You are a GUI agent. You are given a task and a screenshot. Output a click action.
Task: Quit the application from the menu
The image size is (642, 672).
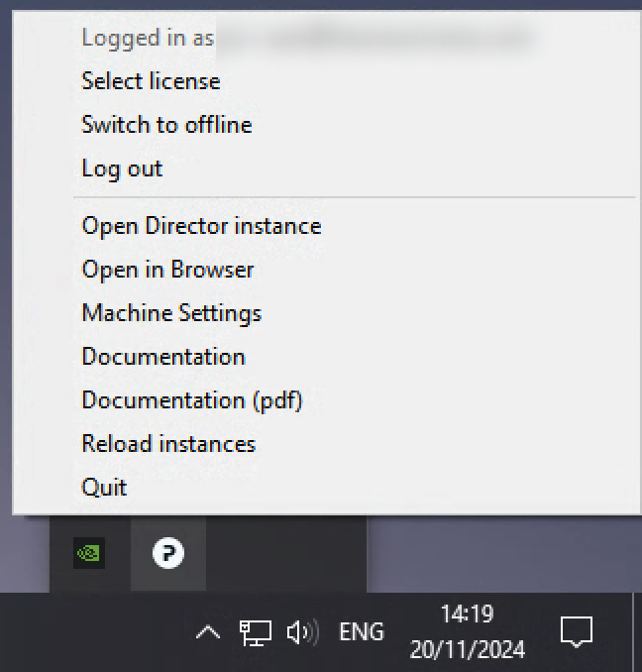coord(104,488)
